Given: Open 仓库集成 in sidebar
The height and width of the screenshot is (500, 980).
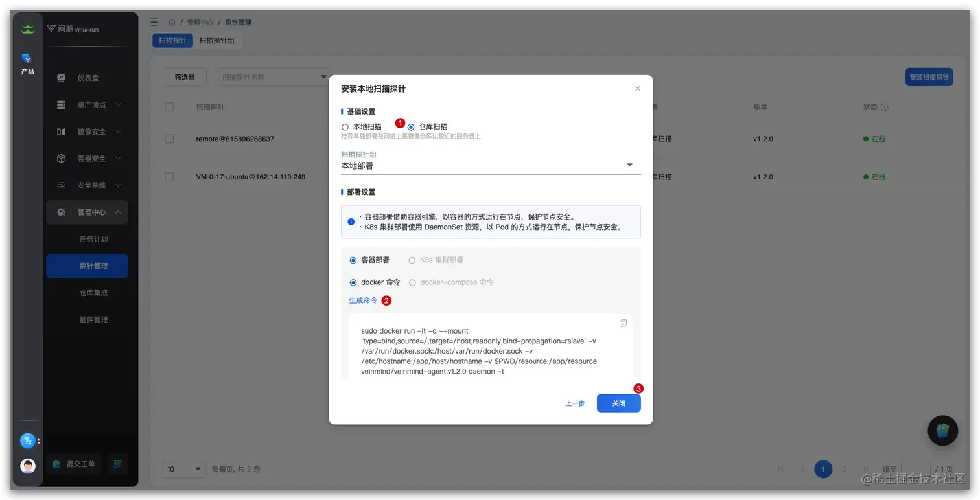Looking at the screenshot, I should 93,293.
